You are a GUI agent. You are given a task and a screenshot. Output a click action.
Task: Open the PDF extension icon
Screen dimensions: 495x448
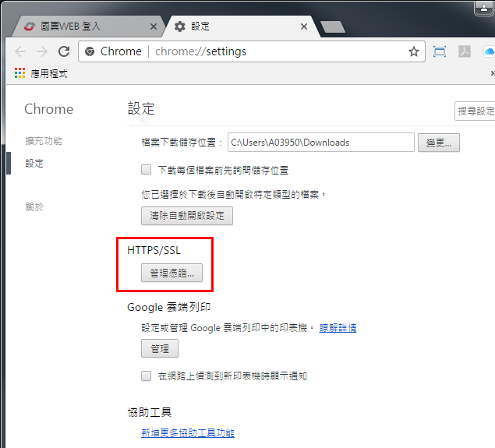(x=465, y=51)
